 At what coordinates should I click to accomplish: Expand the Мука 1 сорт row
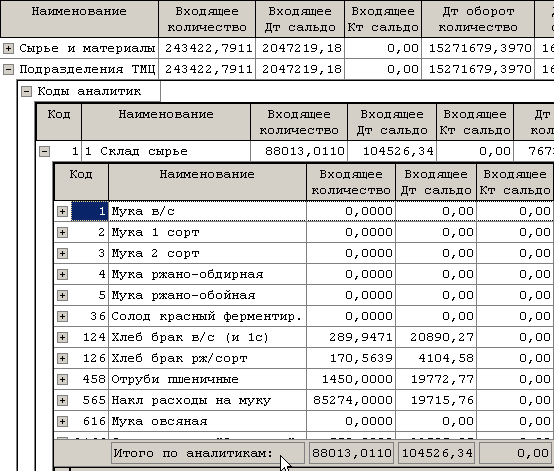pos(62,232)
